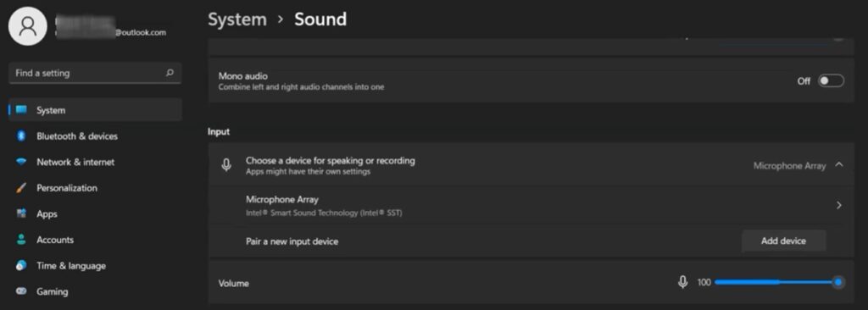Click the search magnifier icon
The image size is (868, 310).
pos(170,73)
